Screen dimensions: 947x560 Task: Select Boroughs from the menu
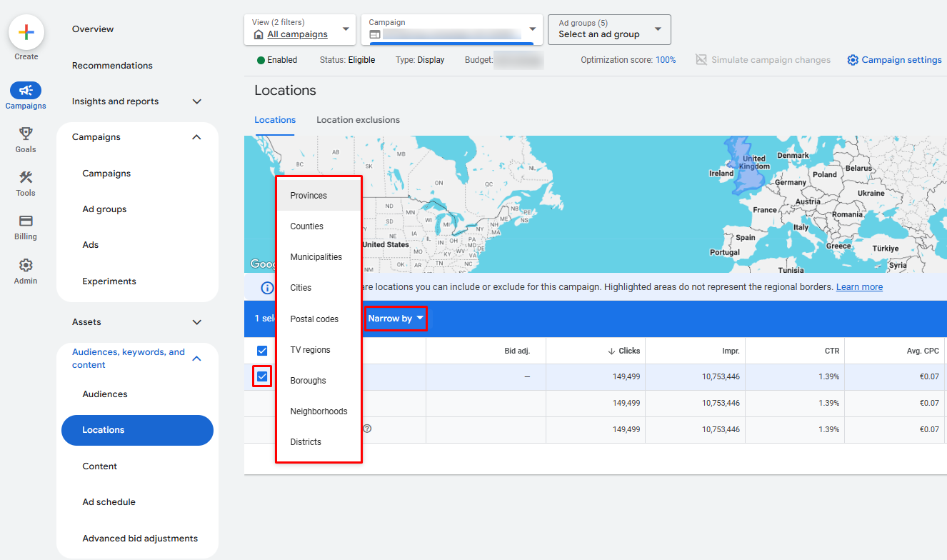(x=319, y=381)
